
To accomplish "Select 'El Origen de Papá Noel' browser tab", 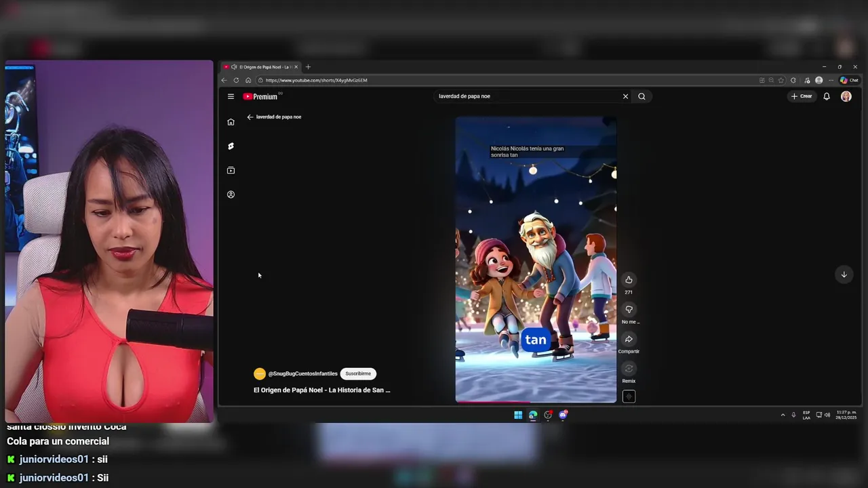I will click(x=261, y=67).
